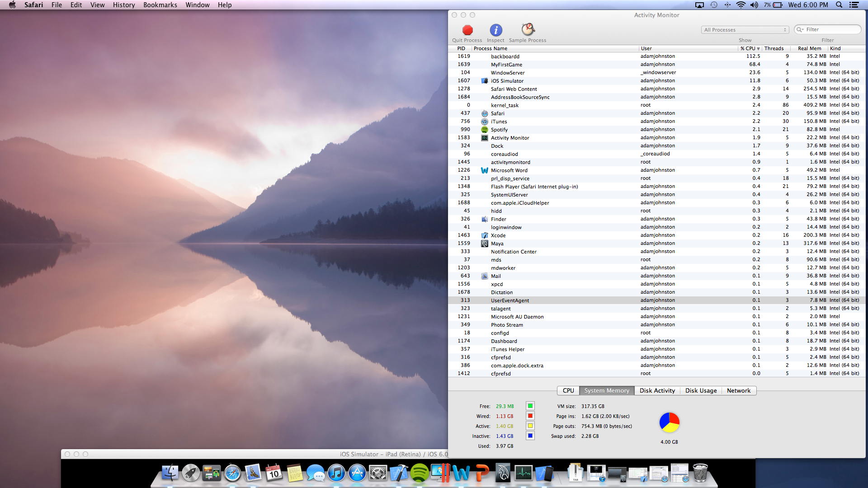Open the Trash in the Dock

point(700,473)
